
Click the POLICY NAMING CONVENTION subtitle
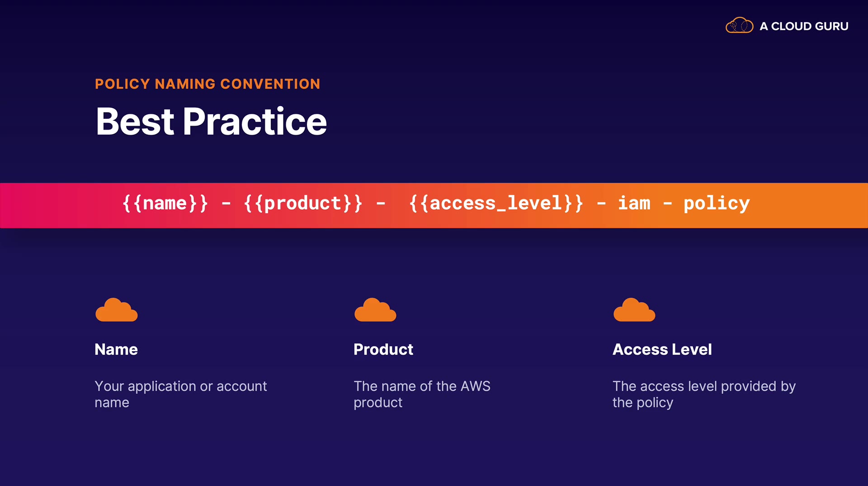(x=208, y=84)
